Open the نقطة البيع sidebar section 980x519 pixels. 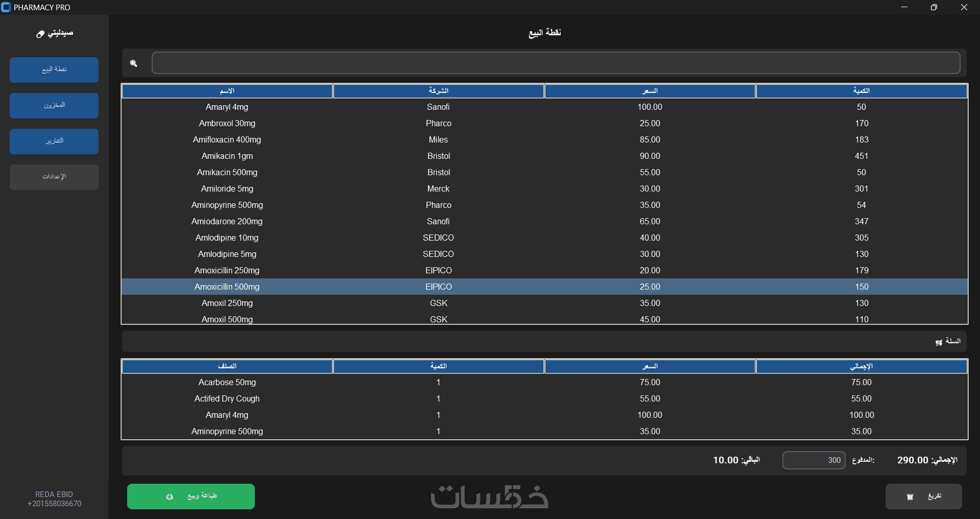[54, 69]
